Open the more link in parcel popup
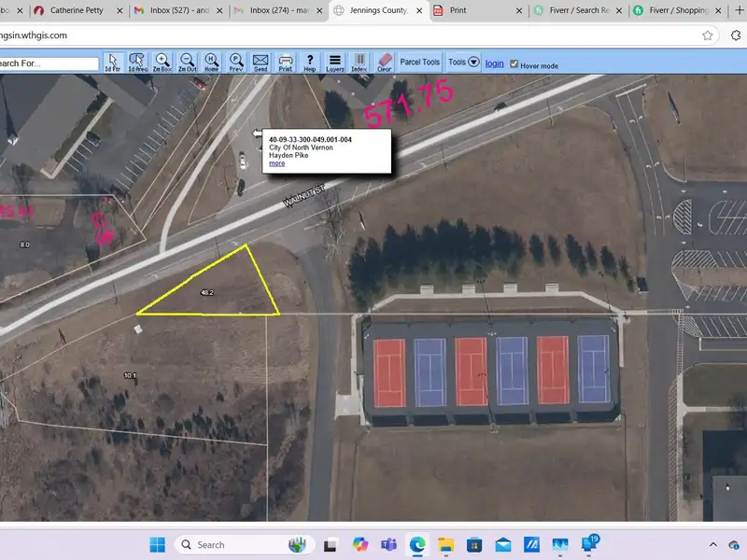The width and height of the screenshot is (747, 560). [x=276, y=163]
